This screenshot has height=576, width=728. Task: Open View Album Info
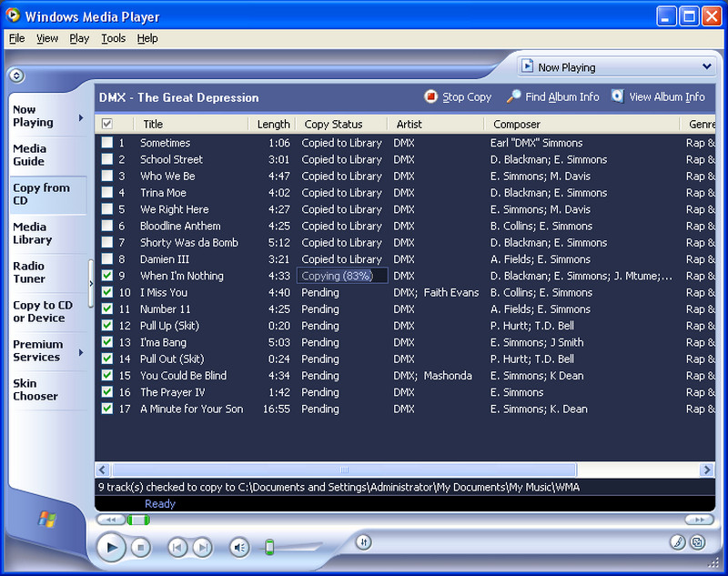618,96
